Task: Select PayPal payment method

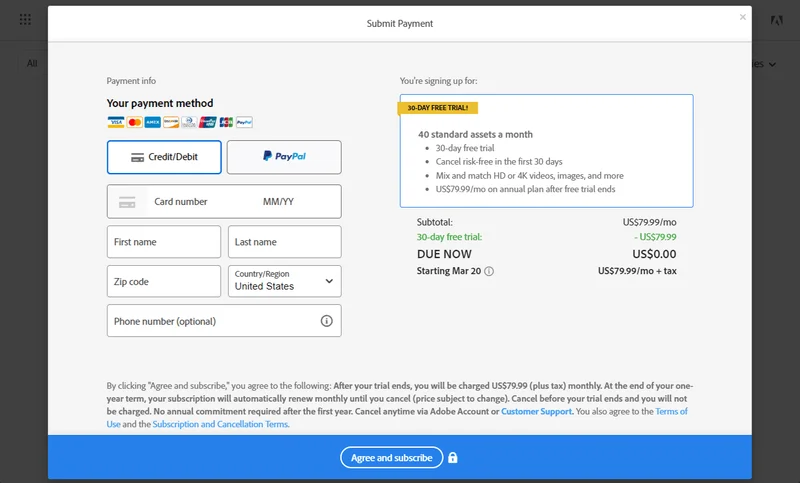Action: [284, 157]
